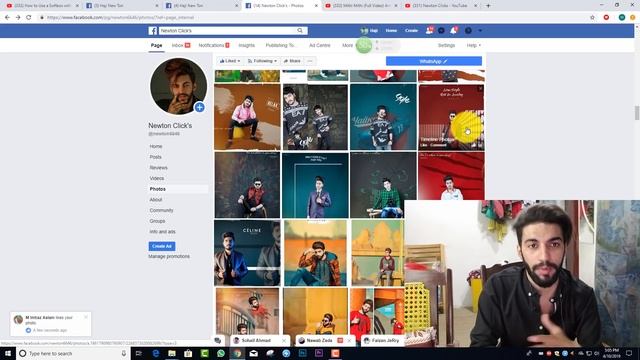Click Create in the top blue bar
Image resolution: width=640 pixels, height=360 pixels.
coord(411,31)
